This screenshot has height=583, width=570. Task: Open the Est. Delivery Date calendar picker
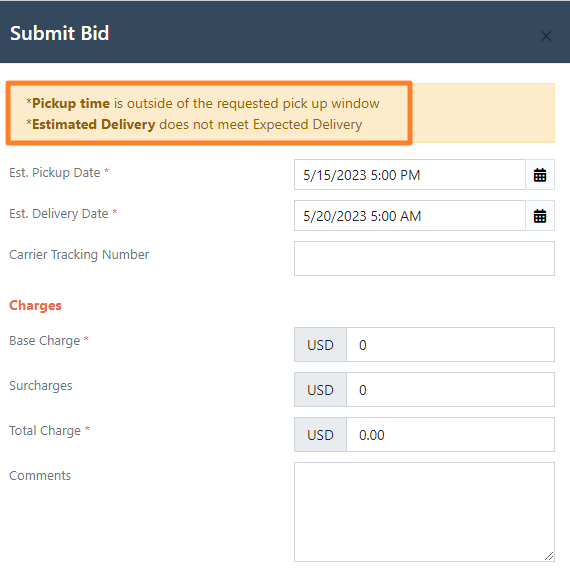540,216
